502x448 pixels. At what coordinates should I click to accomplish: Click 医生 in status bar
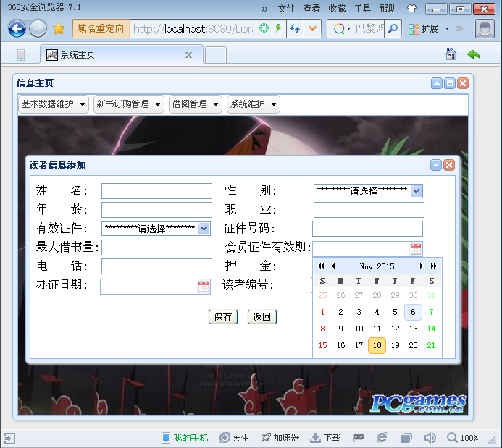pyautogui.click(x=235, y=438)
